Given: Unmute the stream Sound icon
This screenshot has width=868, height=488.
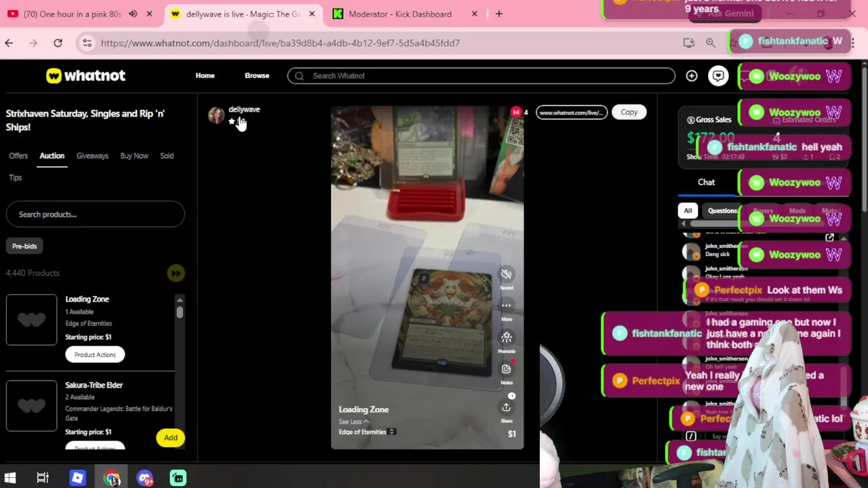Looking at the screenshot, I should click(x=507, y=274).
